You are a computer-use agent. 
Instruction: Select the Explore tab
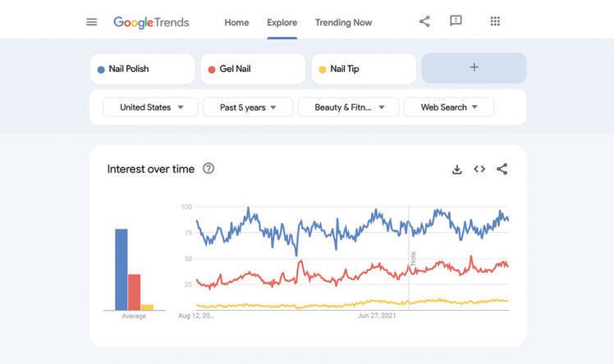pyautogui.click(x=282, y=22)
